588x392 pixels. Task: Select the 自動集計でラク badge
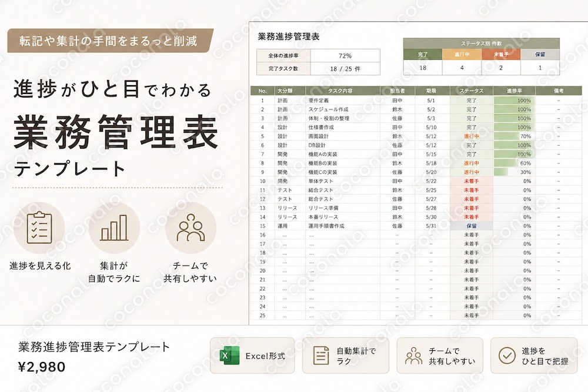346,356
